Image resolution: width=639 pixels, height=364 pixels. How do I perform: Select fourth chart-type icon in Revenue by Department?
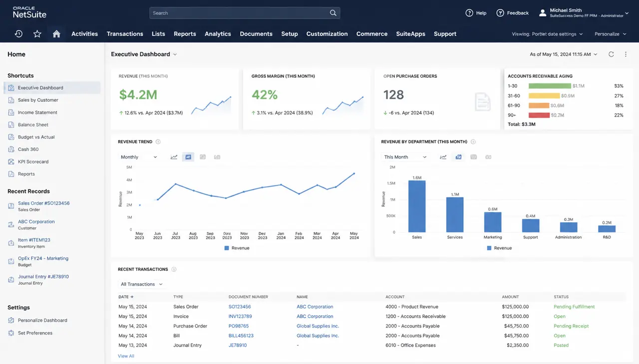click(488, 157)
